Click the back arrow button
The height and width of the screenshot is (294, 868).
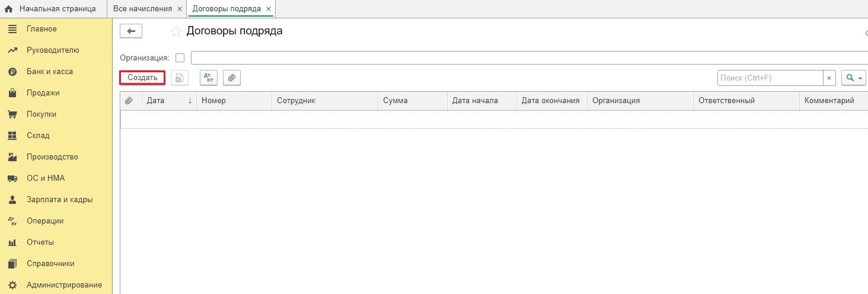pos(131,31)
